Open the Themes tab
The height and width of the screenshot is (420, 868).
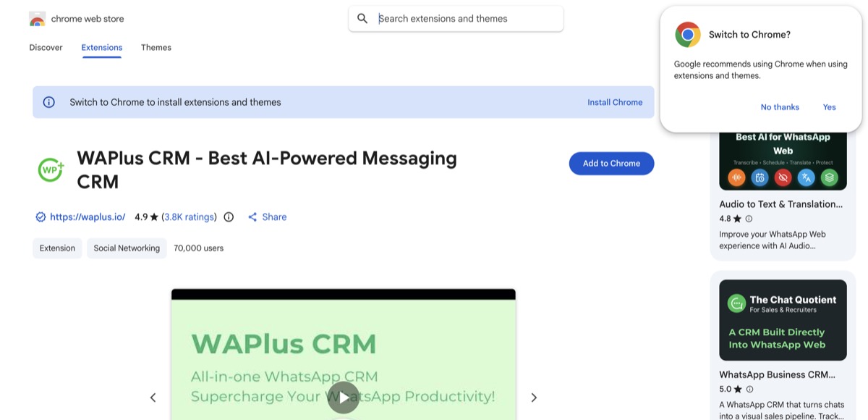156,48
